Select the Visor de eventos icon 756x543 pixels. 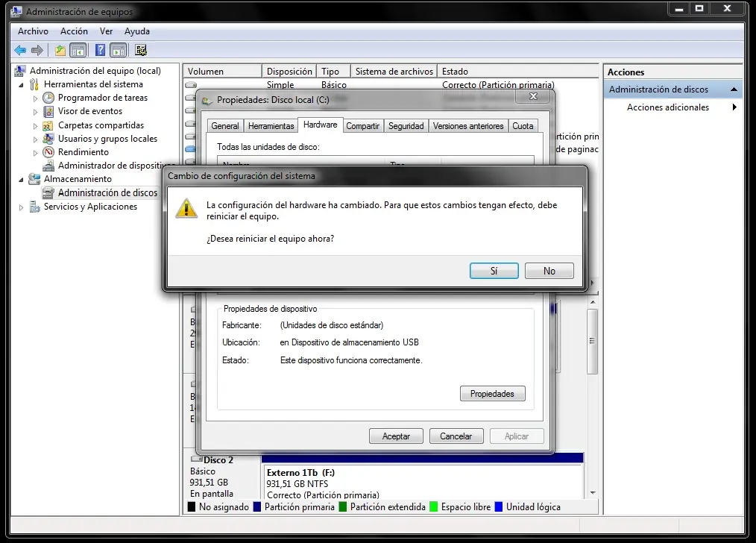[x=48, y=111]
